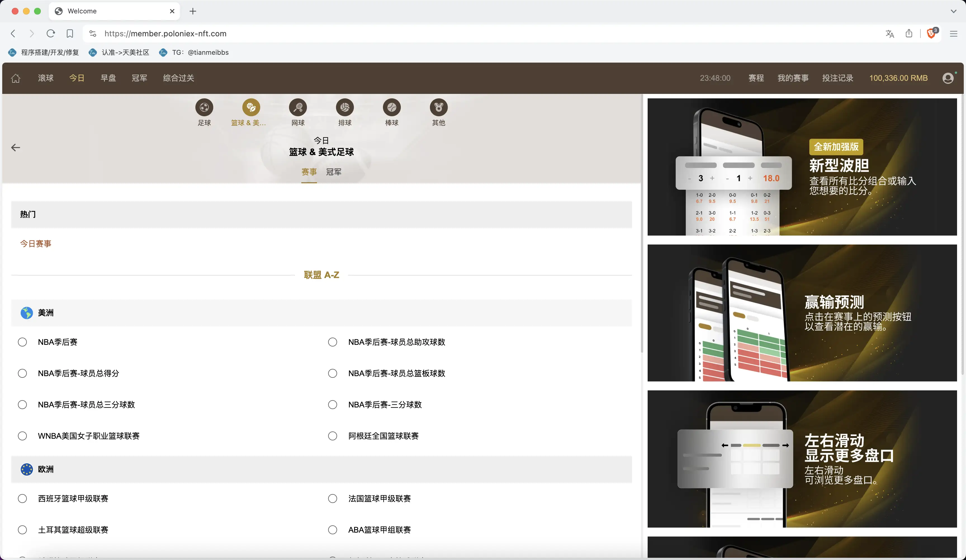This screenshot has width=966, height=560.
Task: Open the 新型波胆 promotional banner
Action: coord(802,167)
